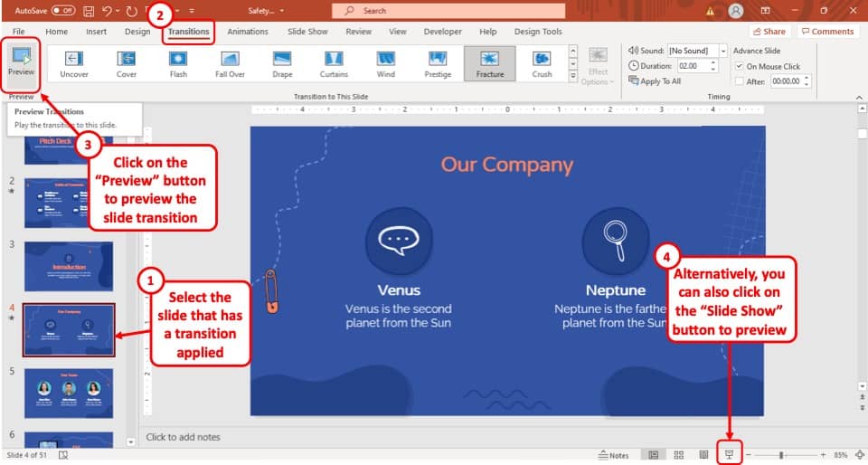The width and height of the screenshot is (868, 465).
Task: Toggle the Notes pane
Action: (x=613, y=455)
